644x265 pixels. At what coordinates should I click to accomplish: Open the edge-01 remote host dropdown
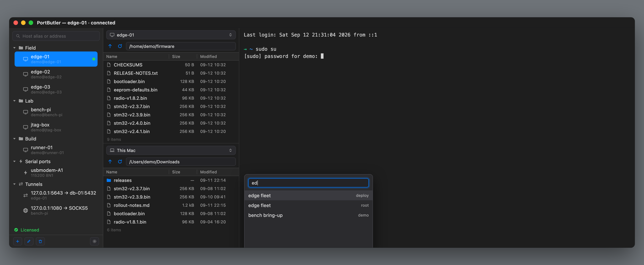171,35
